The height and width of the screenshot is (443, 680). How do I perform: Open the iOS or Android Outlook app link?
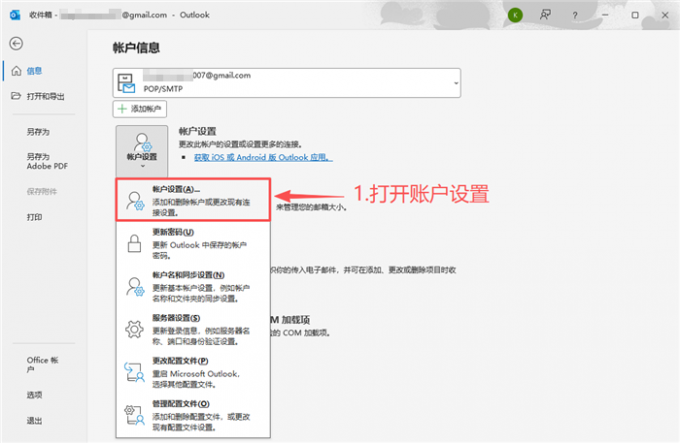(263, 157)
